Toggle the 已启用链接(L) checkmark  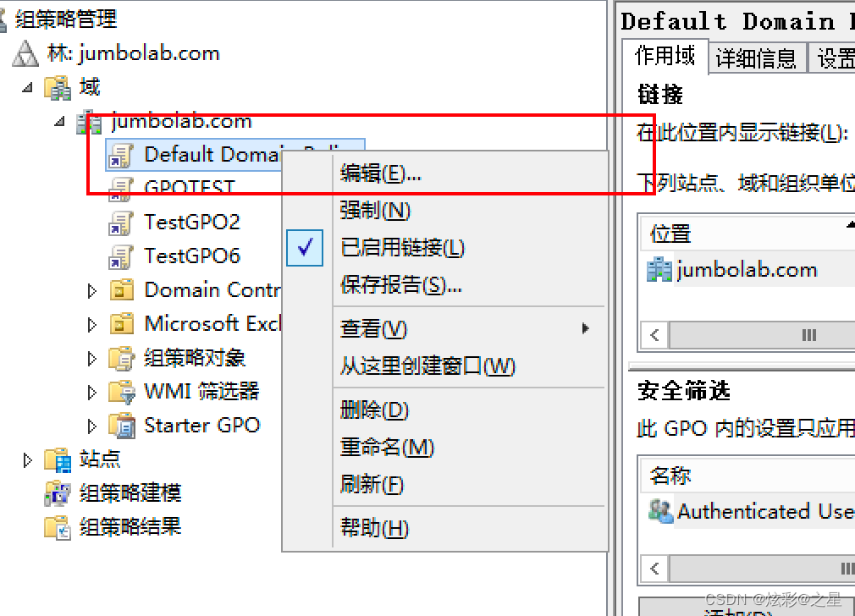pos(305,248)
